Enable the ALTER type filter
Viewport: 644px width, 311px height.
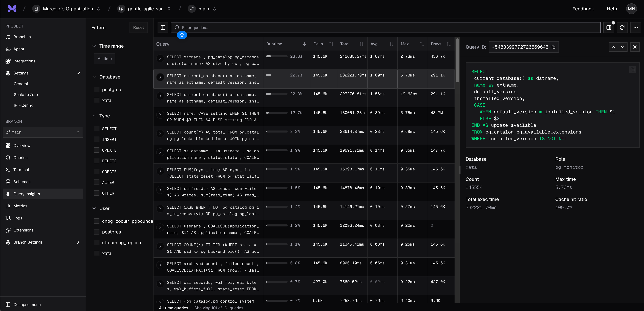click(x=97, y=182)
